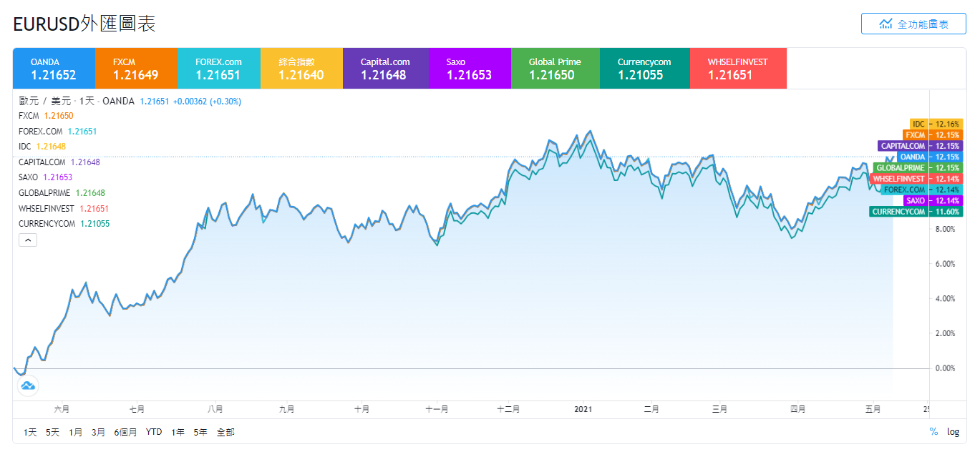Click the OANDA 12.15% price label
The height and width of the screenshot is (452, 980).
(x=930, y=157)
